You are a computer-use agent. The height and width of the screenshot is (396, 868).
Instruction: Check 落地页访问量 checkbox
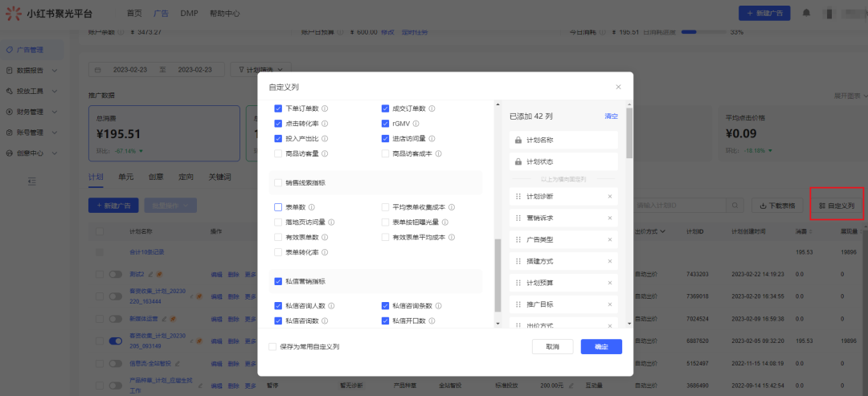click(278, 222)
